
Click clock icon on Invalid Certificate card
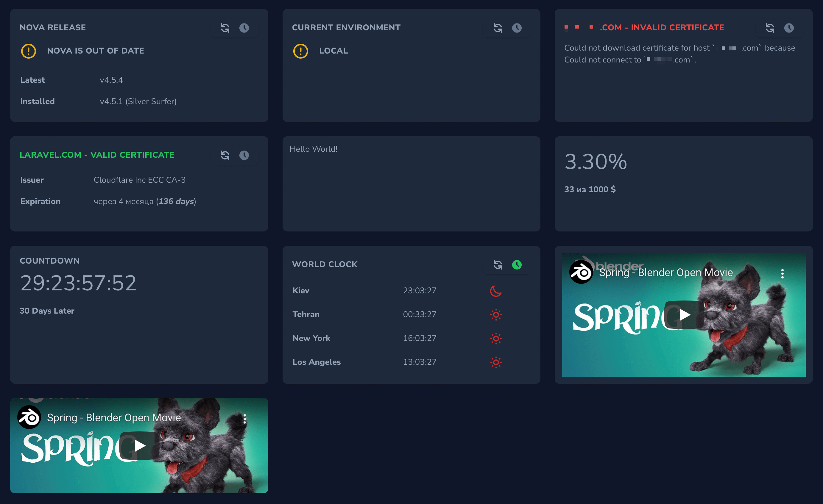pos(789,28)
